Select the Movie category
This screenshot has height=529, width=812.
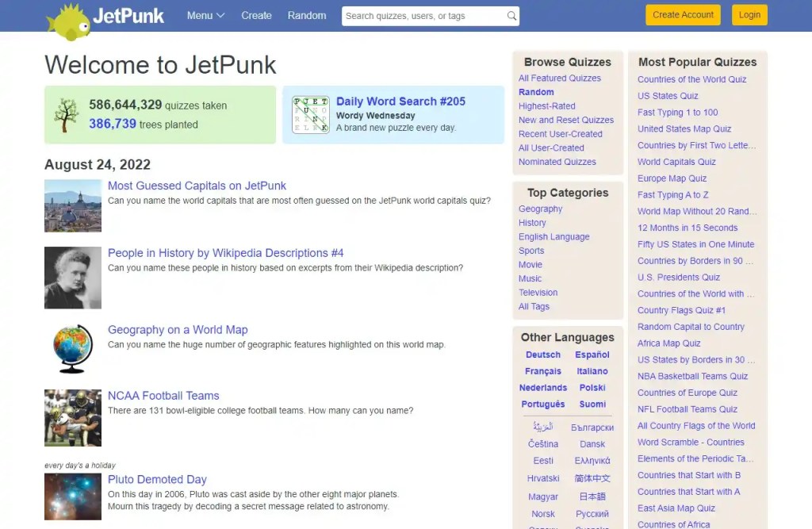530,265
